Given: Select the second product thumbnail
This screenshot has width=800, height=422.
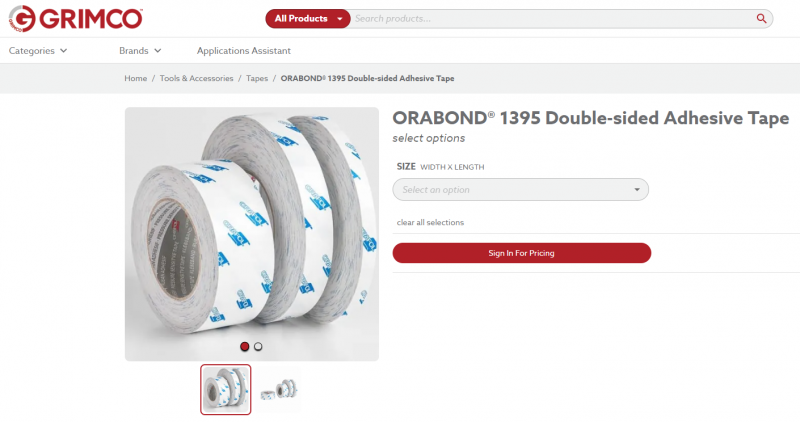Looking at the screenshot, I should tap(278, 390).
